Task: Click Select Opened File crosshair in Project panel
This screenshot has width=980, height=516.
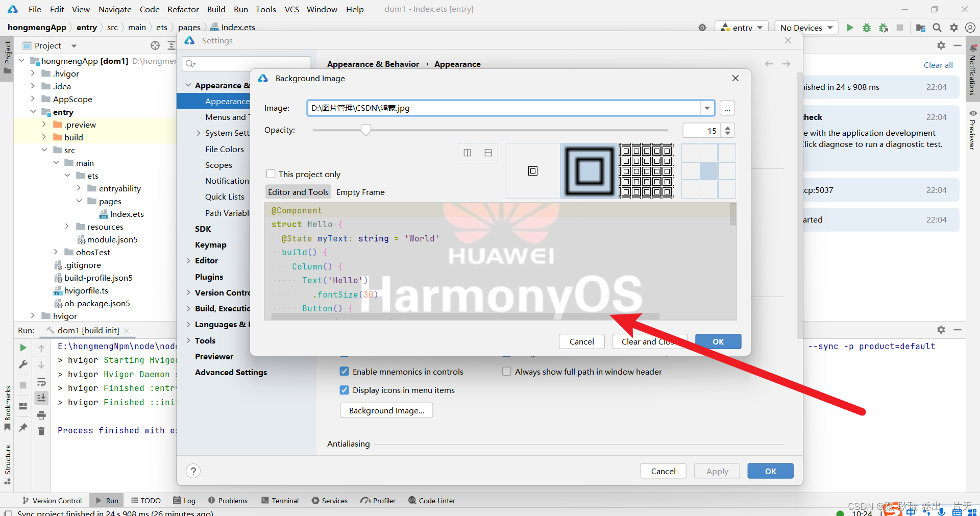Action: (x=155, y=45)
